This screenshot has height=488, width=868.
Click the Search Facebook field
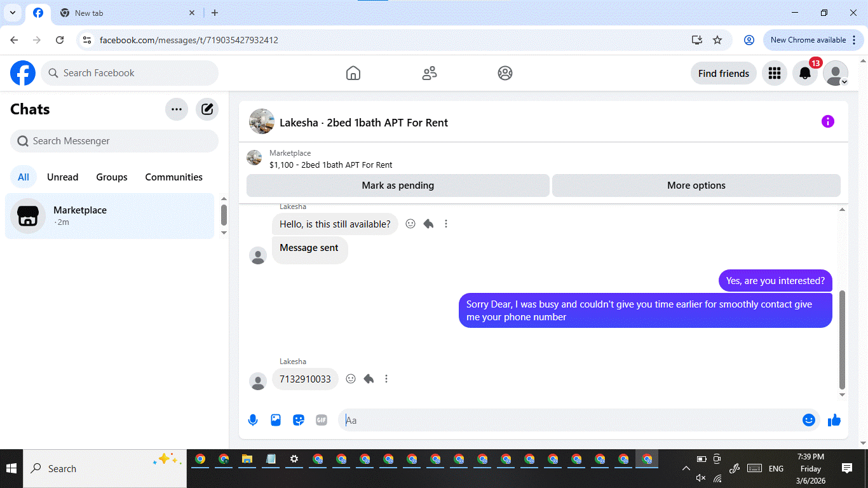130,73
